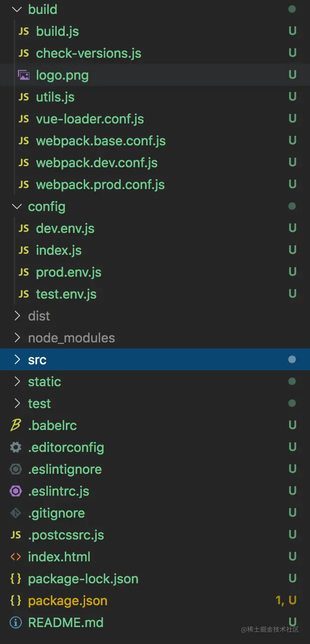The width and height of the screenshot is (310, 644).
Task: Click the ESLint icon beside .eslintrc.js
Action: (x=16, y=491)
